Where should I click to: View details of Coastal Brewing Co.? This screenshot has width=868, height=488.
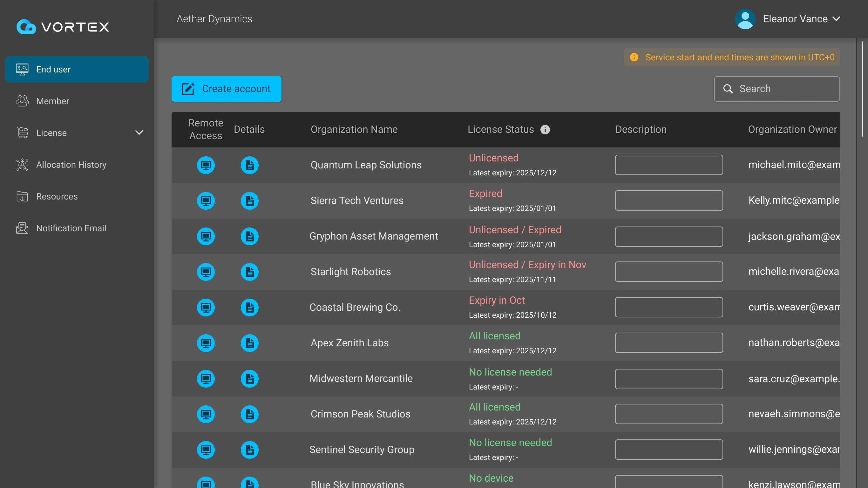click(249, 307)
